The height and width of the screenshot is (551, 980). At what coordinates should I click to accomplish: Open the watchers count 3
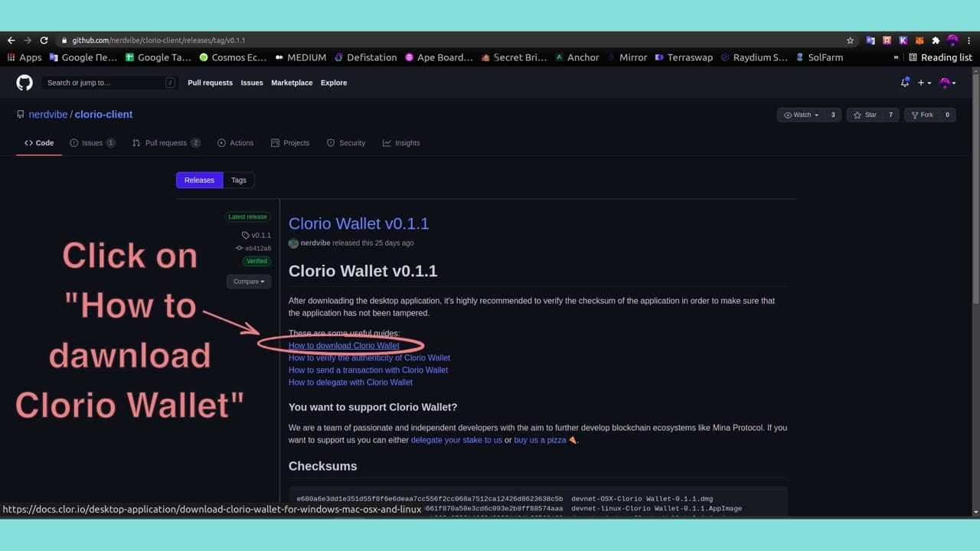pos(833,115)
